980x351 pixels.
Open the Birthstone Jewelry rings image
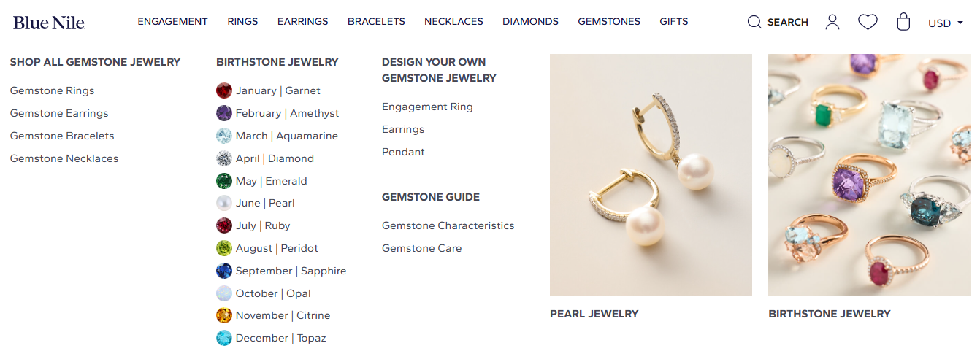869,175
